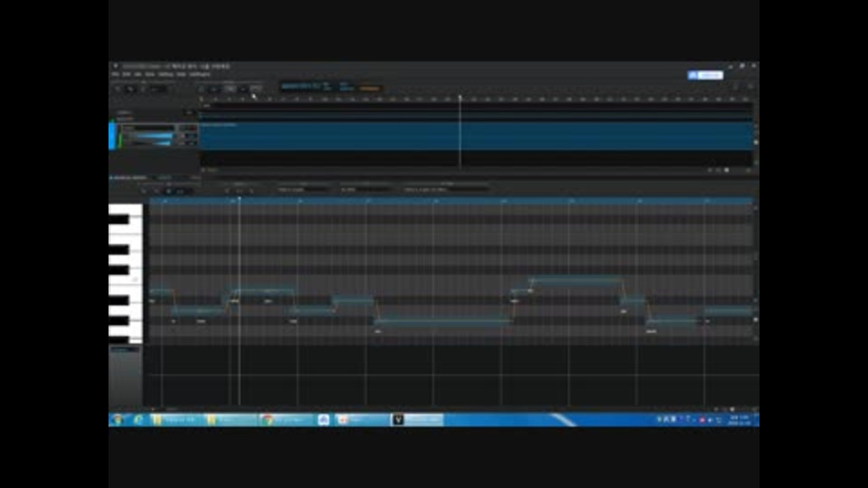Open the Setting menu in the menu bar

[x=165, y=74]
